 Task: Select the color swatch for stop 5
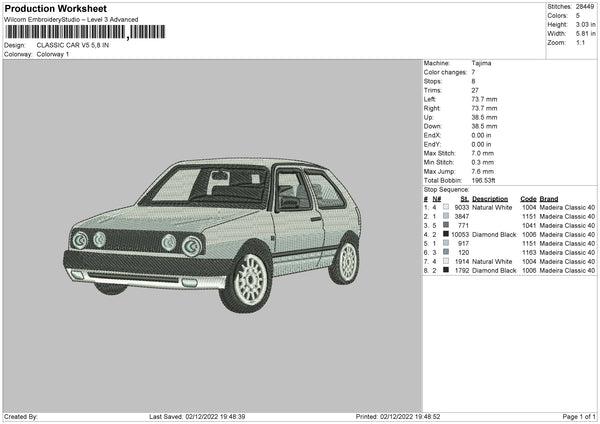(x=444, y=243)
